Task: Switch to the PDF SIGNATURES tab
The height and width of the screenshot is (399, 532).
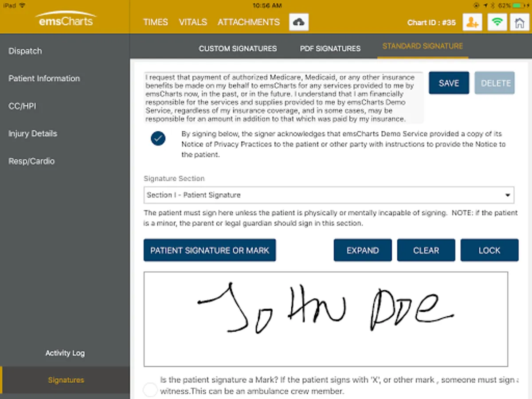Action: click(x=330, y=48)
